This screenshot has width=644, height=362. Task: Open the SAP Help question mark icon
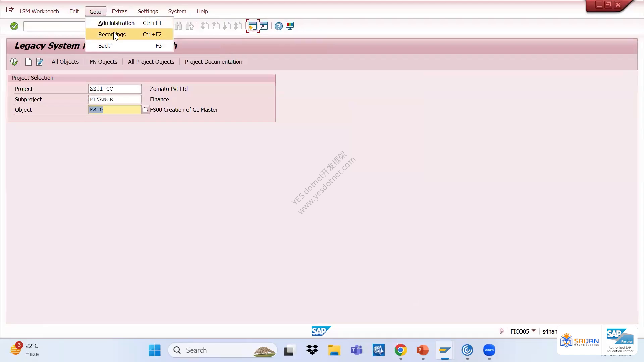coord(279,26)
